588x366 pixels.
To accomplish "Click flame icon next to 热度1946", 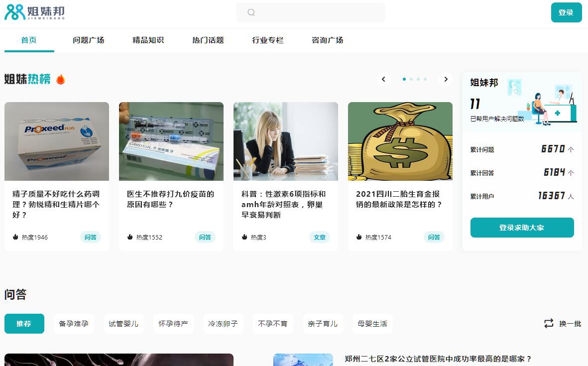I will tap(15, 237).
